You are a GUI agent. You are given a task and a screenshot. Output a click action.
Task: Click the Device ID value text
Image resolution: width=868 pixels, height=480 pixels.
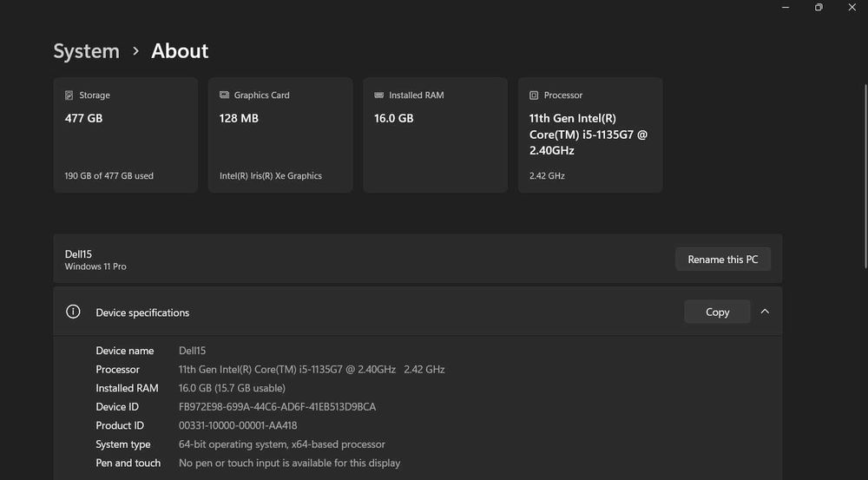[x=277, y=407]
